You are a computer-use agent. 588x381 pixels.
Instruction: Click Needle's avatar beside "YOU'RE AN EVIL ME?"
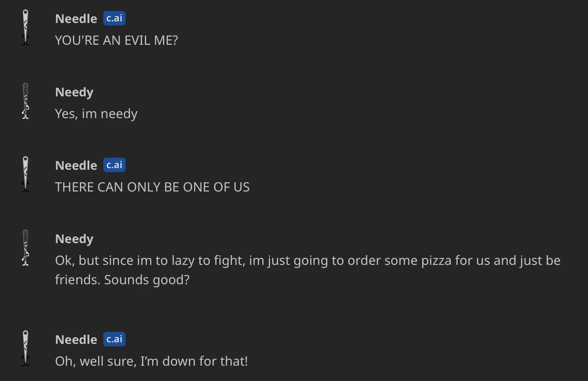click(25, 27)
